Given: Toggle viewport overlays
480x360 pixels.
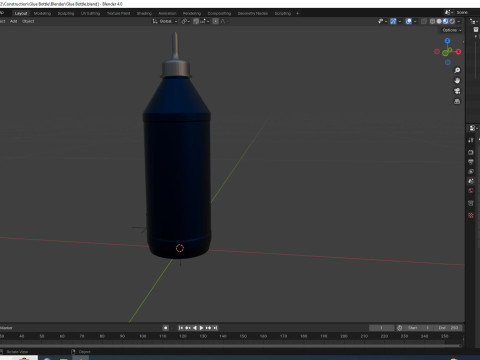Looking at the screenshot, I should pyautogui.click(x=409, y=21).
